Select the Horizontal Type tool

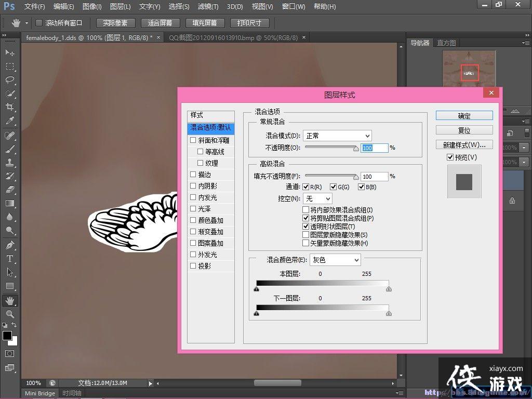pos(10,258)
